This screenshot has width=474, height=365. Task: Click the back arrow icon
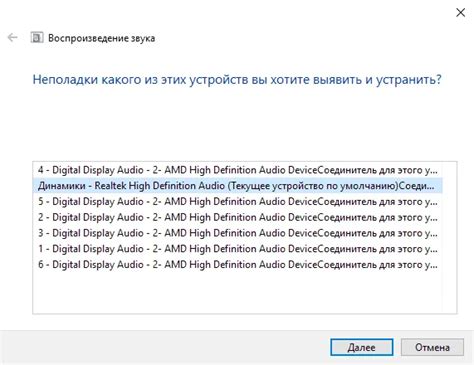(x=12, y=37)
